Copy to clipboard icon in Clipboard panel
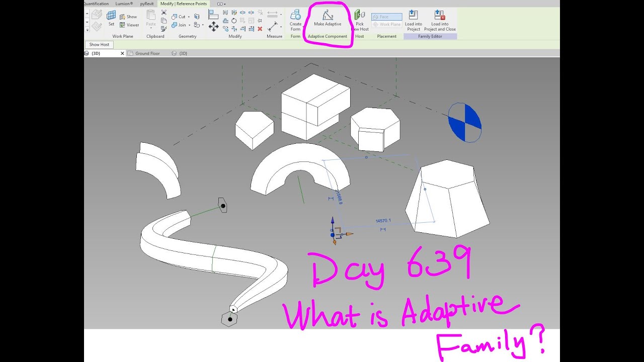 [164, 20]
